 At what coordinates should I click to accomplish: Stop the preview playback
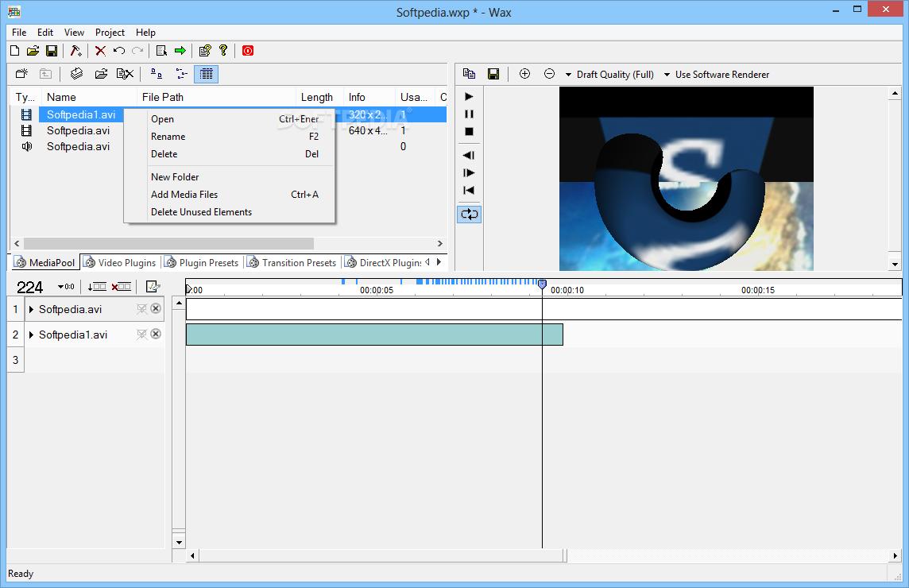point(469,132)
